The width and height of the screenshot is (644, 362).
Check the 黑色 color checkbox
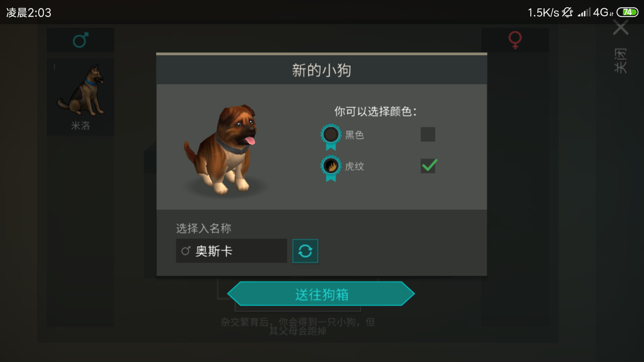point(428,134)
